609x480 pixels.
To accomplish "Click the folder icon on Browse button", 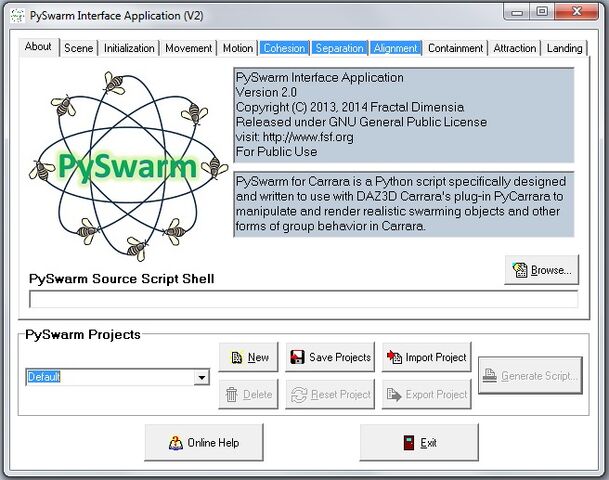I will [520, 270].
